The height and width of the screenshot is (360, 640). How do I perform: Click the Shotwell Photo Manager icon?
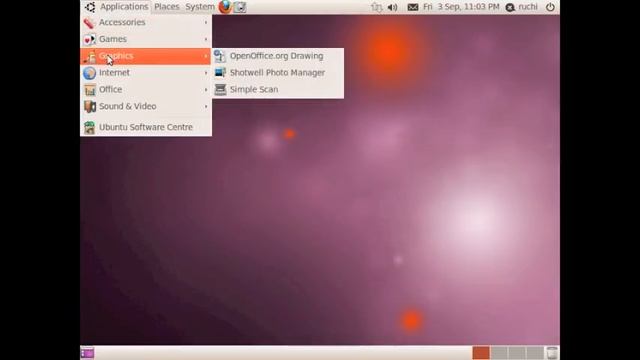(x=220, y=73)
